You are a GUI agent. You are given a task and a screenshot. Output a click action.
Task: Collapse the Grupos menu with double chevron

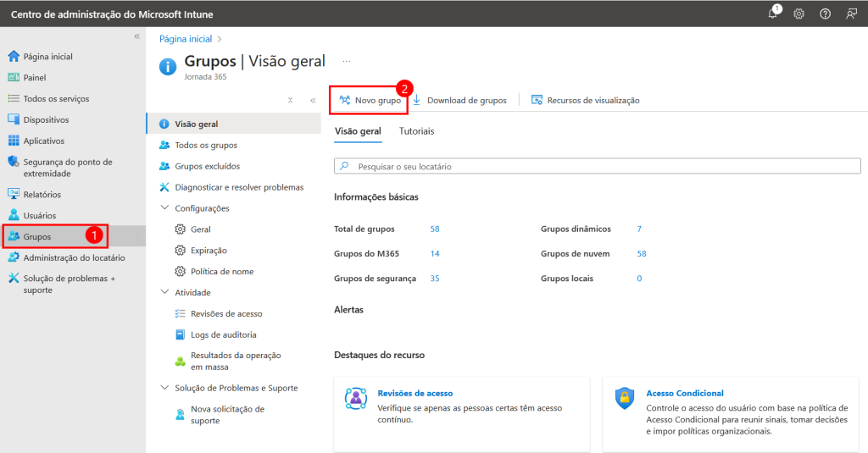(313, 100)
